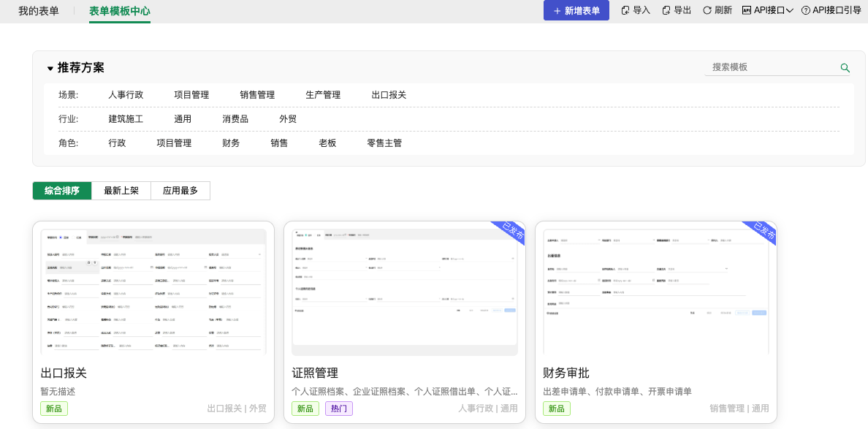Filter role by 销售
Image resolution: width=868 pixels, height=429 pixels.
tap(279, 143)
